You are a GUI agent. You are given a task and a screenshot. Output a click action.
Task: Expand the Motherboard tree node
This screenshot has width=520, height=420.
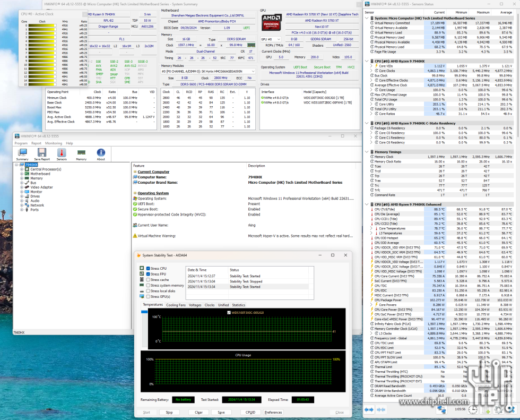coord(22,174)
